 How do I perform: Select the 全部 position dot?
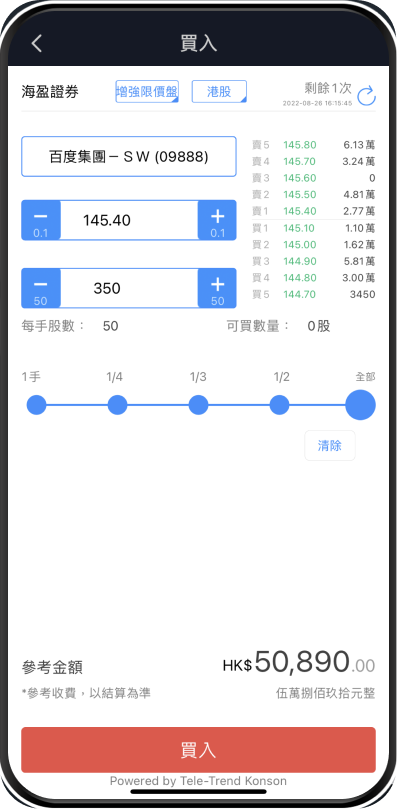(x=360, y=405)
